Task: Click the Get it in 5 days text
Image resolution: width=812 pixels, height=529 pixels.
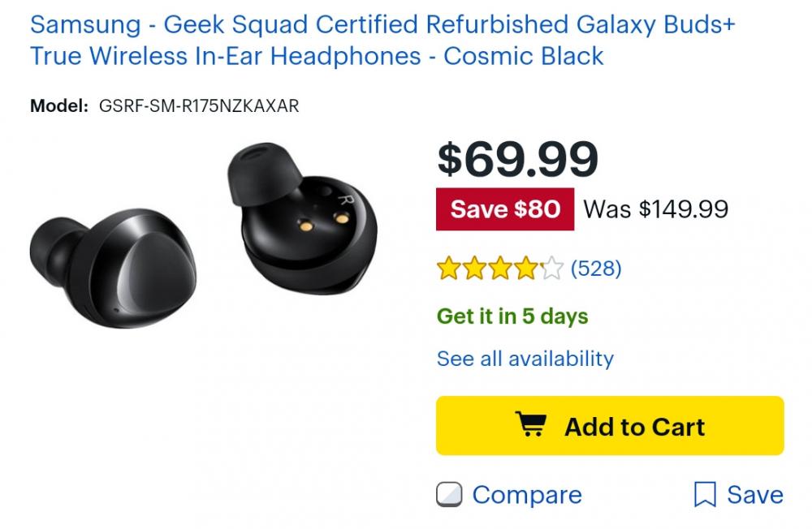Action: [x=512, y=316]
